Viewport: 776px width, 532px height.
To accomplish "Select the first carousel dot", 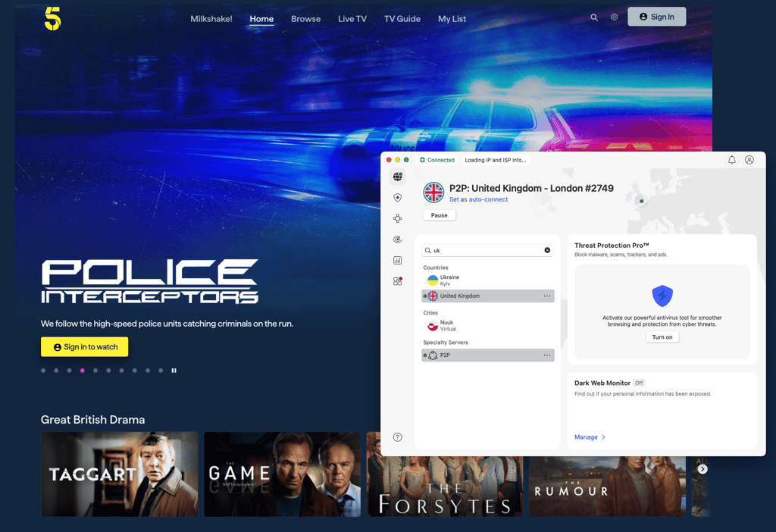I will 43,370.
